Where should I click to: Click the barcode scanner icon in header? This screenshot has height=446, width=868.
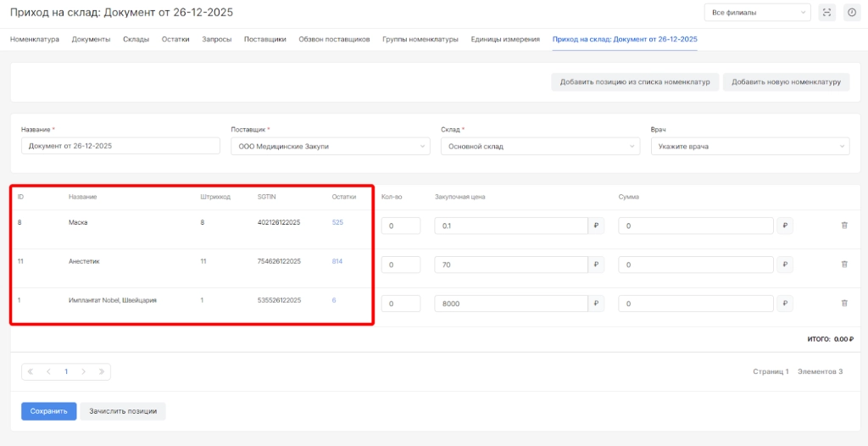point(827,13)
